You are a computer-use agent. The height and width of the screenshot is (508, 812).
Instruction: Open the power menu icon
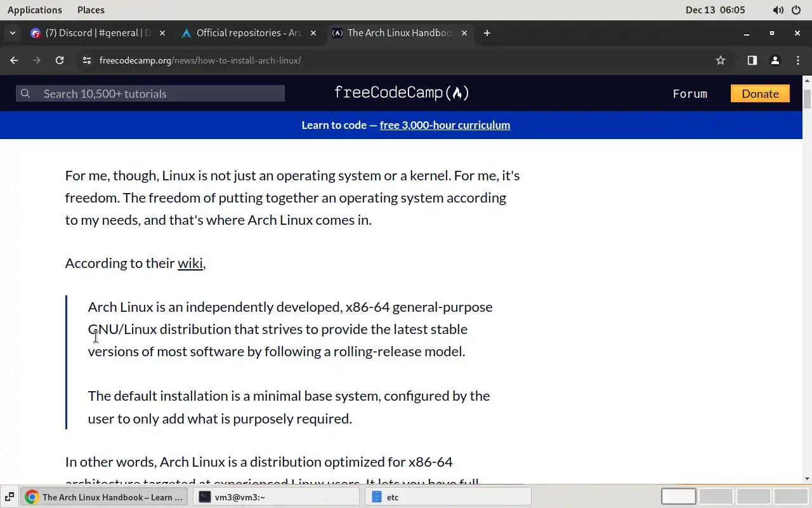797,10
